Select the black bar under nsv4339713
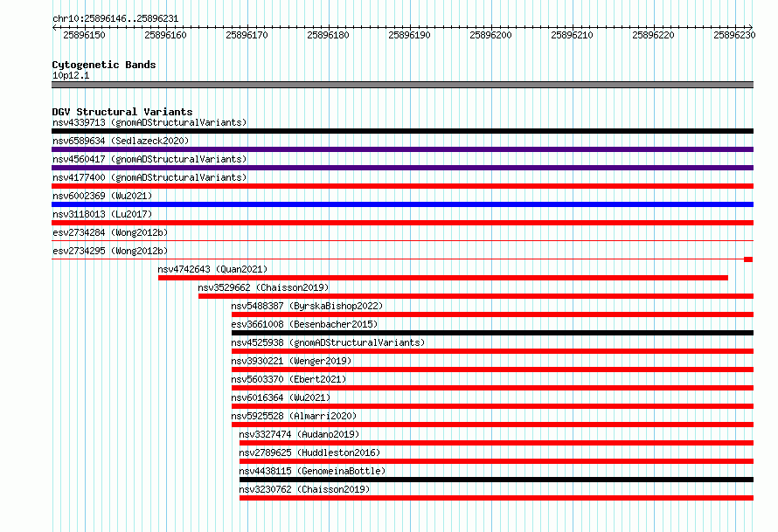The image size is (778, 532). click(x=402, y=131)
